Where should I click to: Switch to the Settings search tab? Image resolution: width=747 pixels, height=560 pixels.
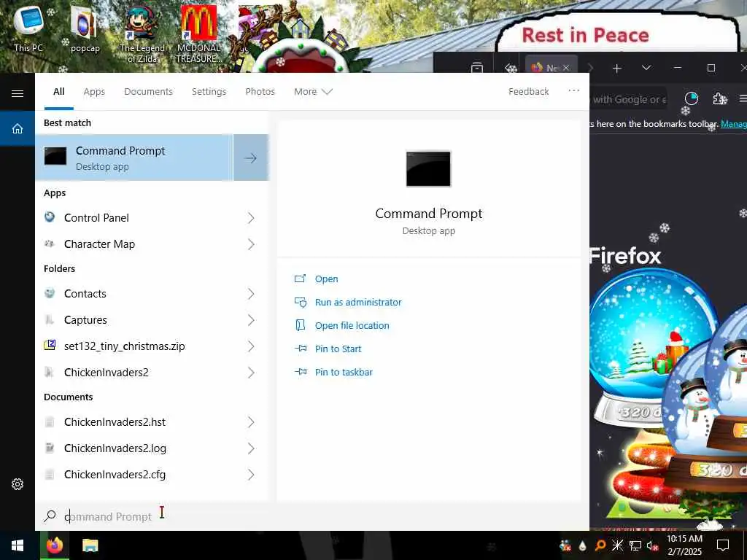[209, 91]
